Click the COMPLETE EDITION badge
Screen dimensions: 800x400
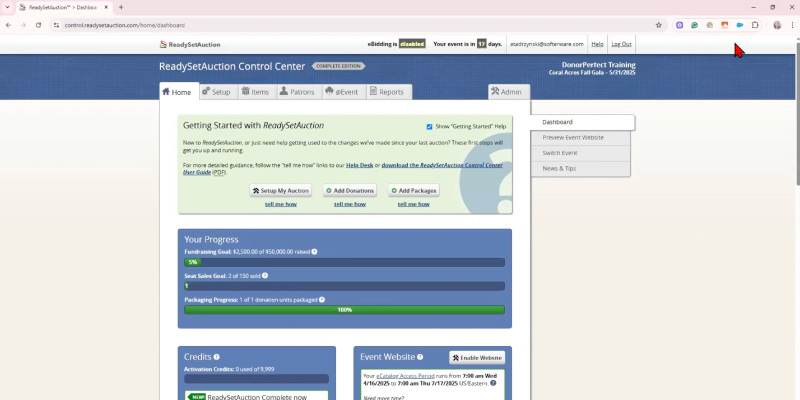pos(338,66)
